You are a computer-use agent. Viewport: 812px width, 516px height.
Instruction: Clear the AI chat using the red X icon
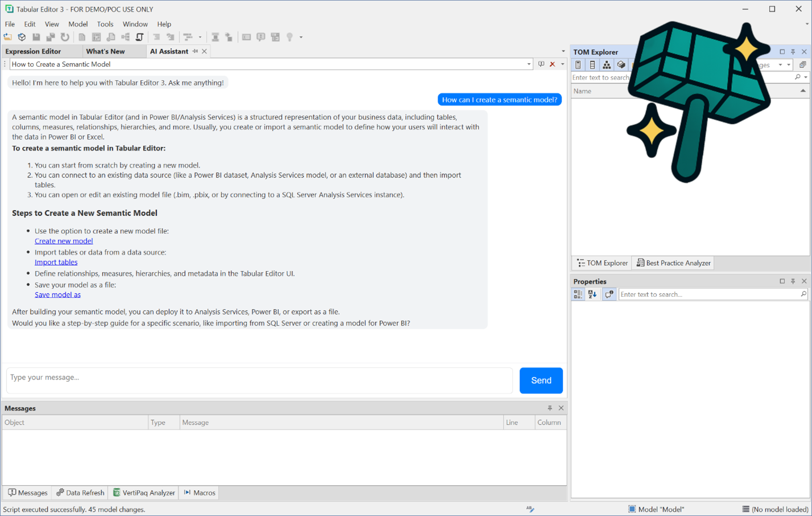click(552, 64)
